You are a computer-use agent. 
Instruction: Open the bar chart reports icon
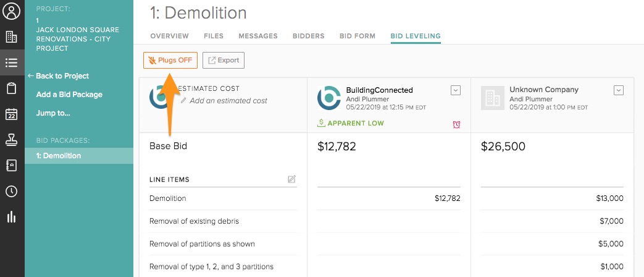(x=12, y=217)
